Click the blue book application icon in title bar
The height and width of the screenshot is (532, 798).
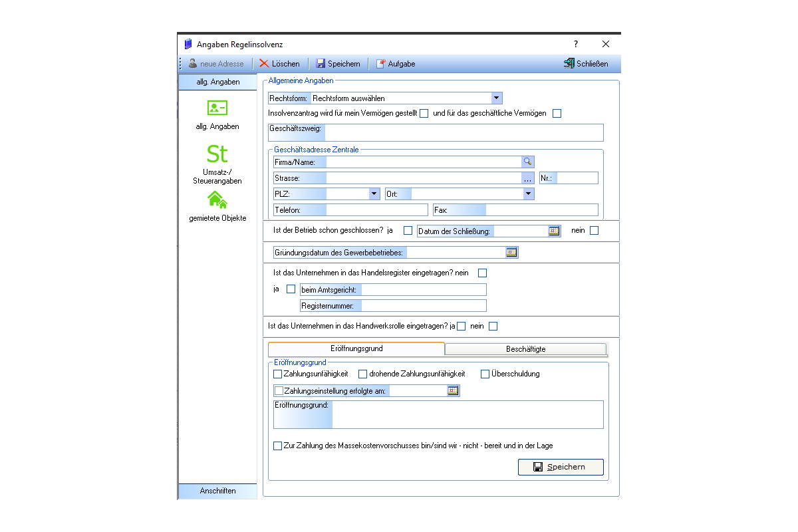[188, 45]
